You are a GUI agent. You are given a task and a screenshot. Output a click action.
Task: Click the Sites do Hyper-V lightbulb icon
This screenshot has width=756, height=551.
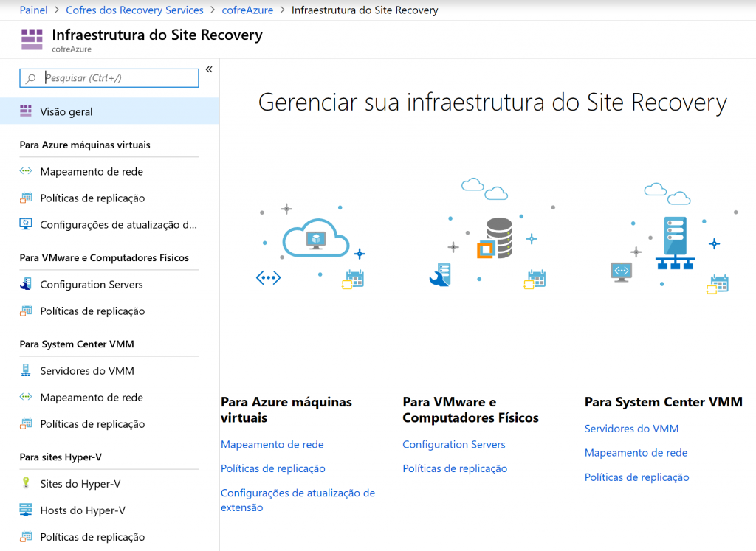[26, 483]
